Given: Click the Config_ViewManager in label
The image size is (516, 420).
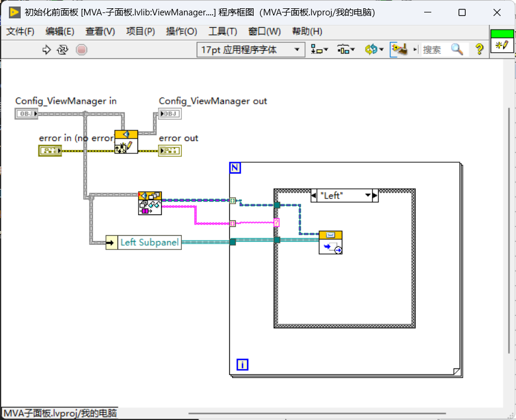Looking at the screenshot, I should click(66, 101).
